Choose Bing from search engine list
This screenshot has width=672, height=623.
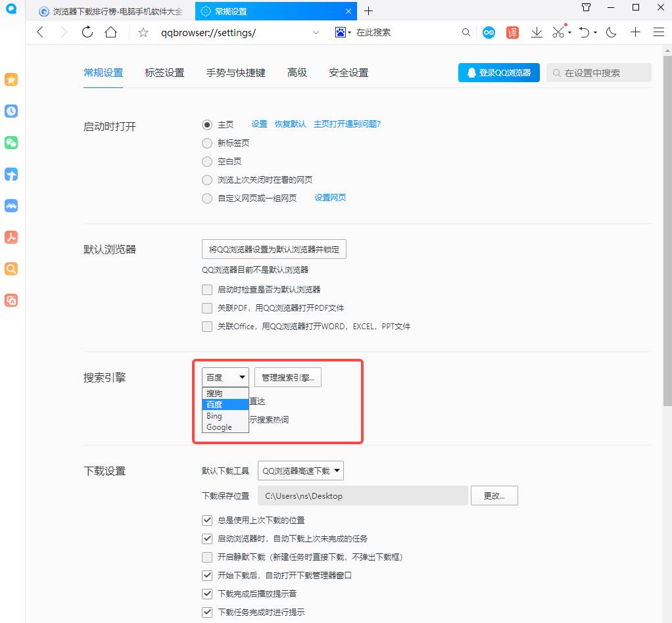pyautogui.click(x=226, y=416)
